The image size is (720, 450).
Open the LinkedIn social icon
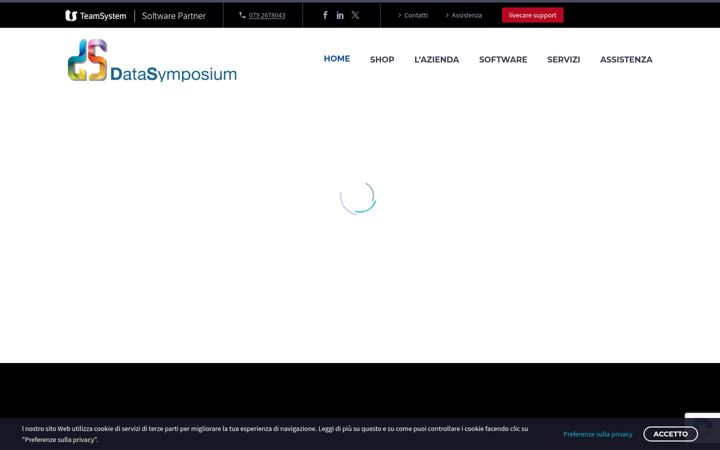click(340, 15)
